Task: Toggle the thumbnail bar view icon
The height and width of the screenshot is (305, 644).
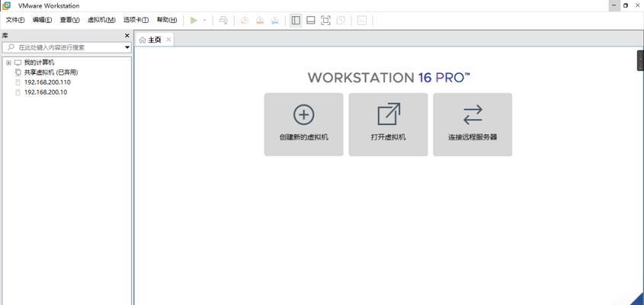Action: pyautogui.click(x=311, y=20)
